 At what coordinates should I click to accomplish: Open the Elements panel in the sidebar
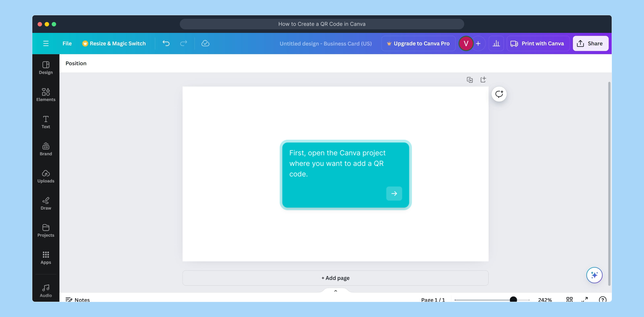(46, 94)
